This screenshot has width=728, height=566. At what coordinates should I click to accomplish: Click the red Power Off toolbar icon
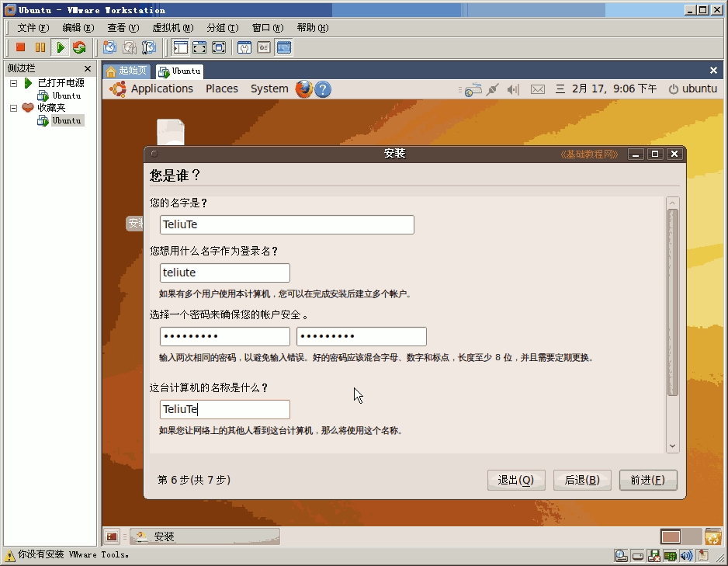20,47
